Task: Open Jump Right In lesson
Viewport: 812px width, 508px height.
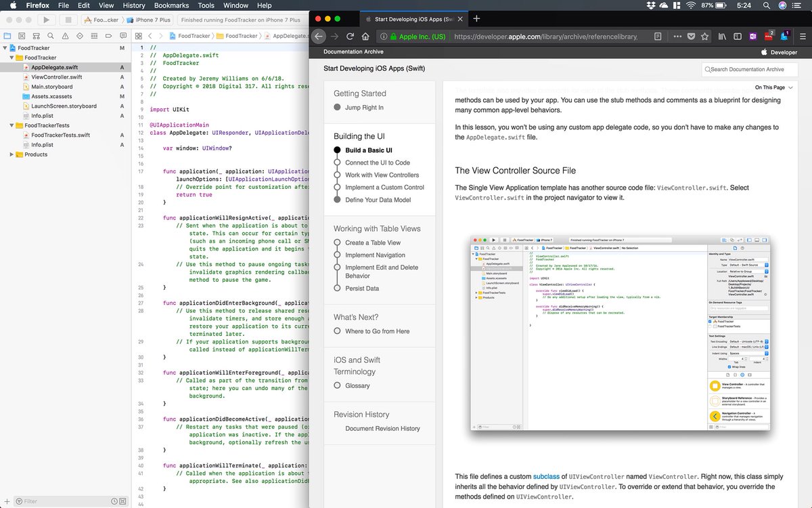Action: [x=364, y=108]
